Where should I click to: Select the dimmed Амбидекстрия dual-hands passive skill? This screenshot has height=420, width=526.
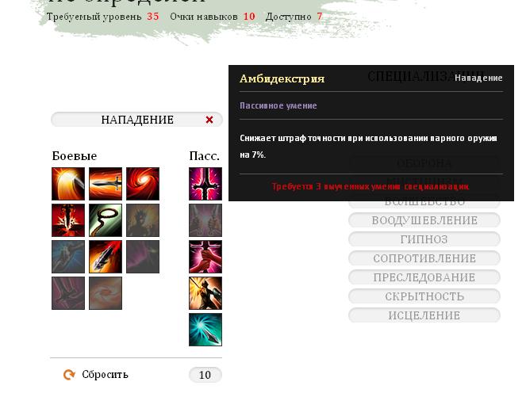[x=205, y=220]
